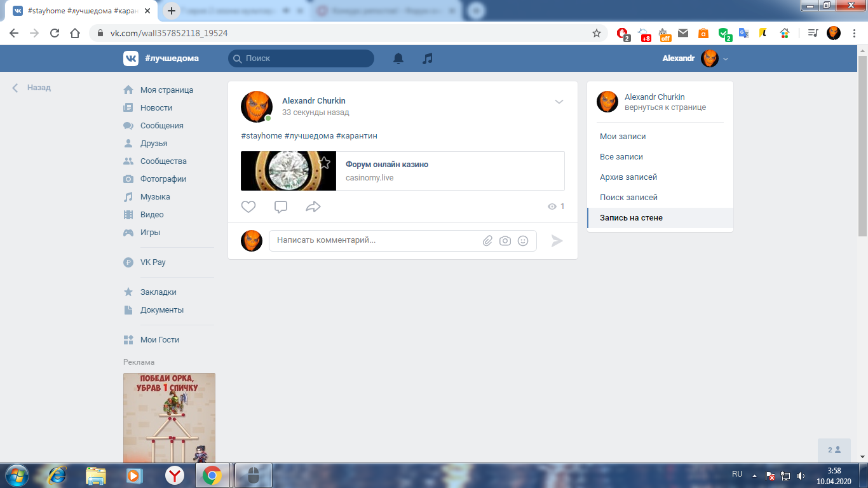Open the diamond link preview thumbnail
The image size is (868, 488).
pos(288,171)
